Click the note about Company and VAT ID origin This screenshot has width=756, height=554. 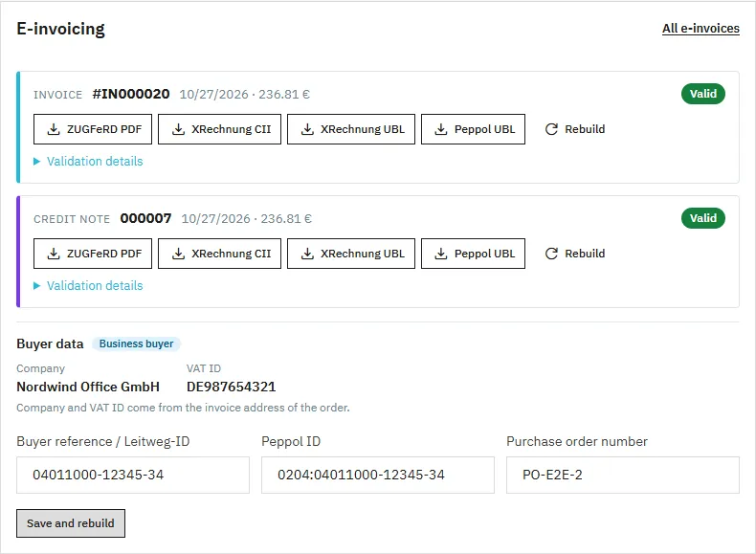tap(183, 408)
